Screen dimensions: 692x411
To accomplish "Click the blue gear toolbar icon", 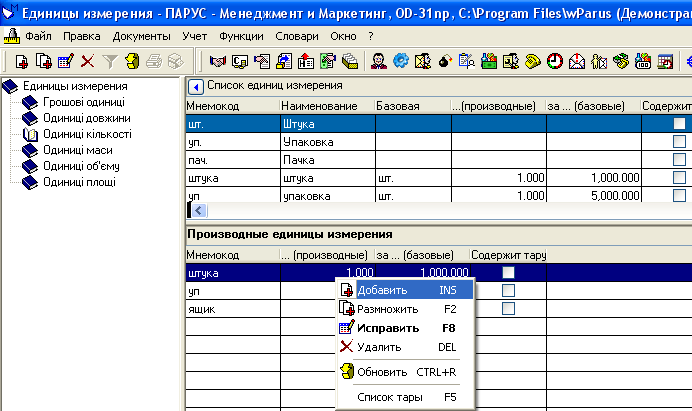I will 401,61.
